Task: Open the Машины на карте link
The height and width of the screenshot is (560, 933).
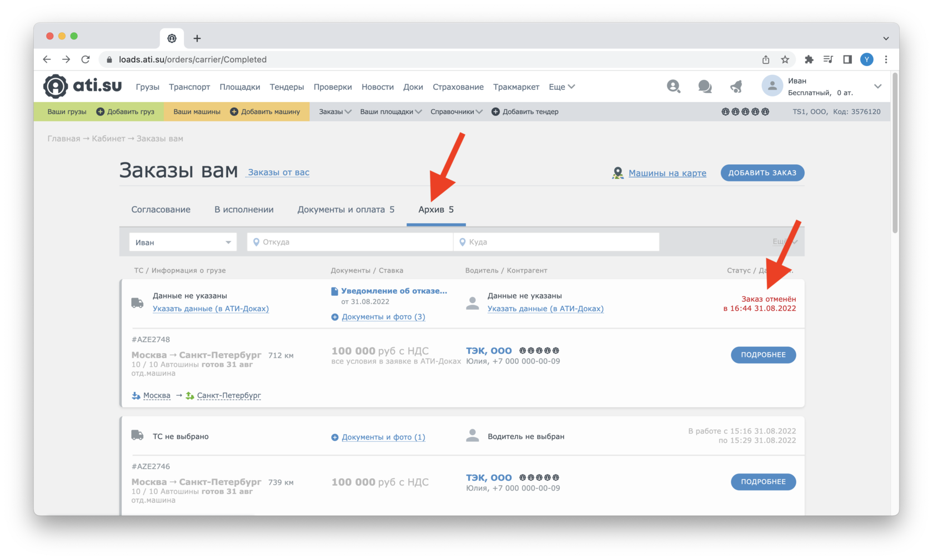Action: coord(668,173)
